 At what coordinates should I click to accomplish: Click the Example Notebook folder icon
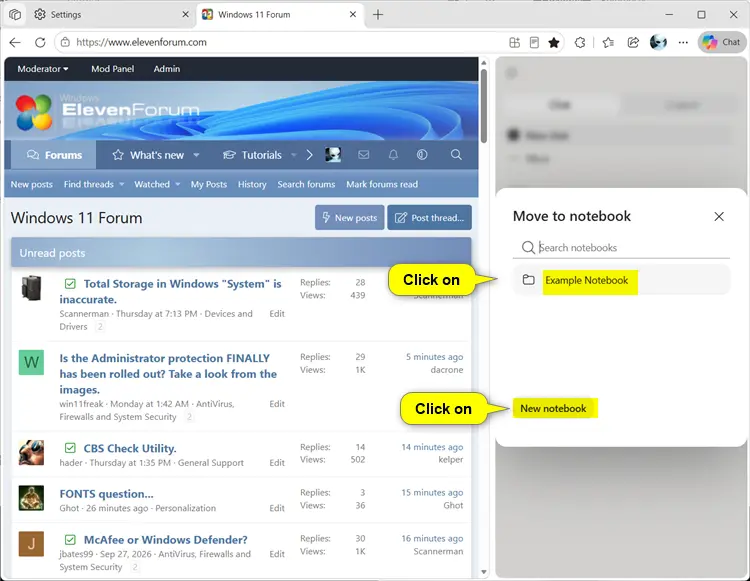(x=529, y=280)
